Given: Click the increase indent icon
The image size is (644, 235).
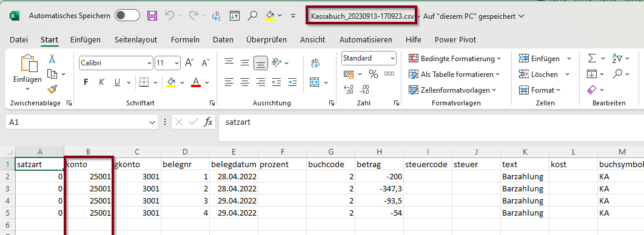Looking at the screenshot, I should [292, 82].
